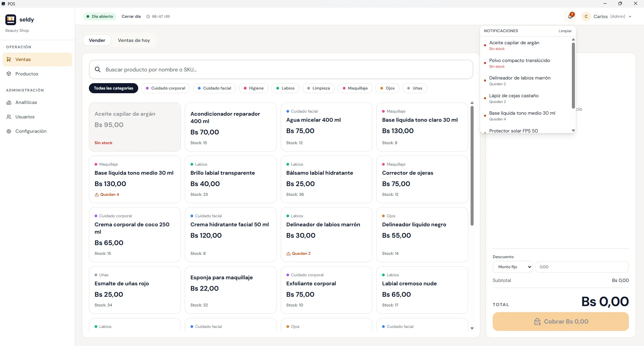Click the cash register icon on Cobrar
The width and height of the screenshot is (644, 346).
coord(537,322)
